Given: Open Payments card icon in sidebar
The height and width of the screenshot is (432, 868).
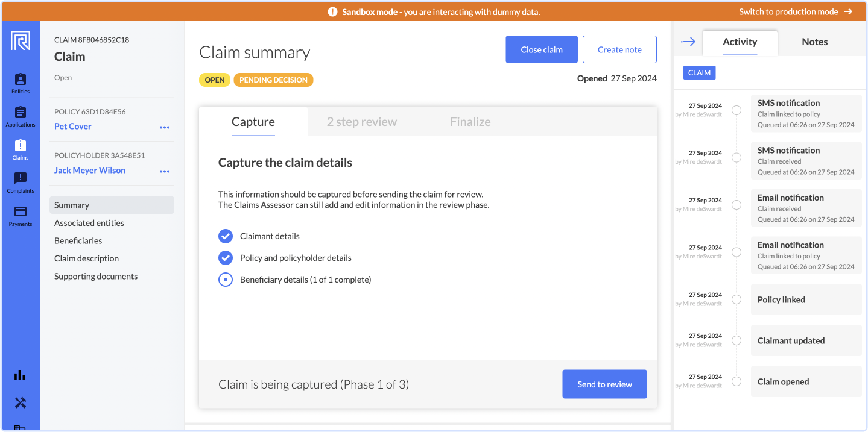Looking at the screenshot, I should (x=20, y=216).
